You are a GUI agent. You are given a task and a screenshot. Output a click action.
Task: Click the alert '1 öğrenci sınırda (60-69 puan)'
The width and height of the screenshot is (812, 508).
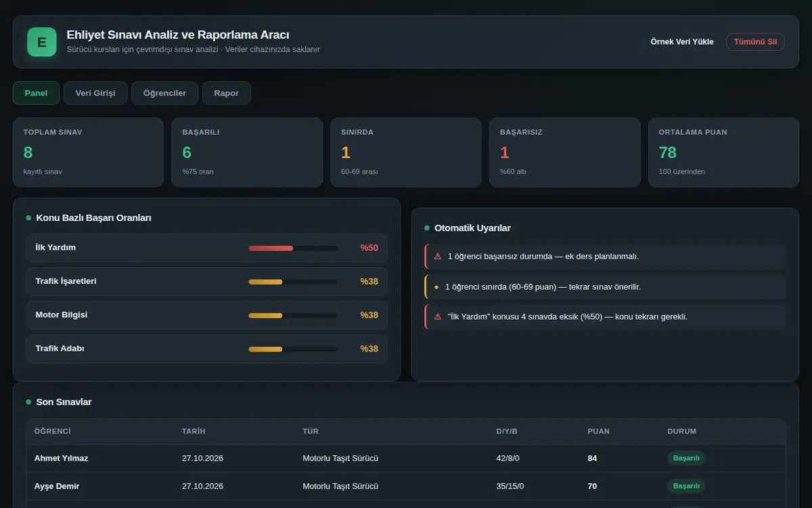tap(606, 287)
